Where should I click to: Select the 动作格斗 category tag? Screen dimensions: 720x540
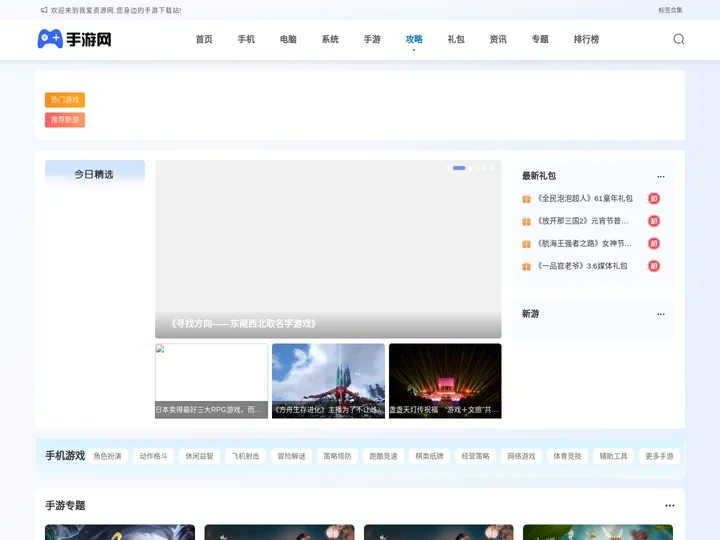[153, 456]
